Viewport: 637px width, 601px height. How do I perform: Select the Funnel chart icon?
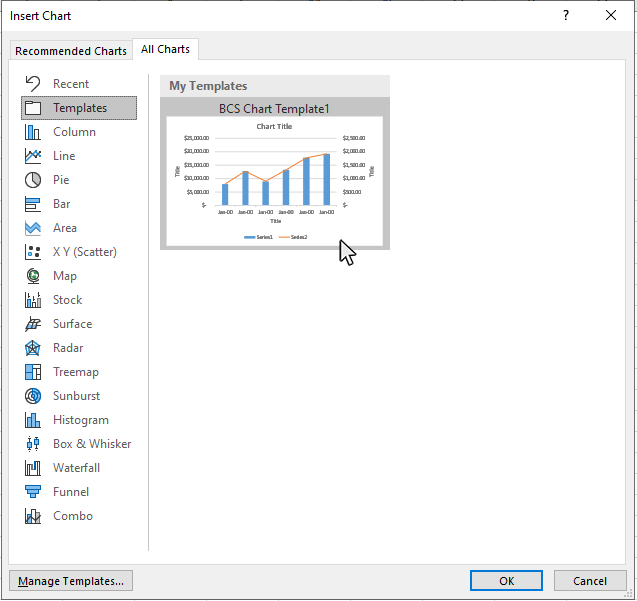pos(32,492)
